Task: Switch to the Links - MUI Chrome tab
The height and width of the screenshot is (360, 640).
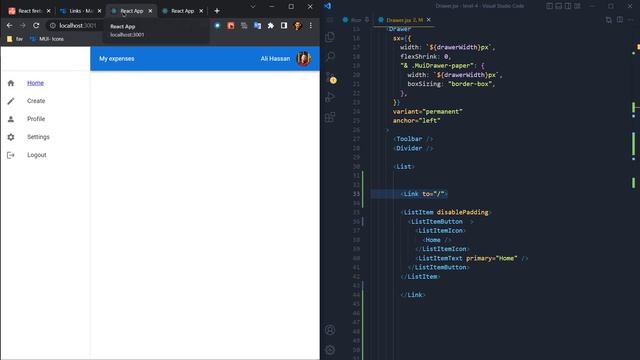Action: pos(79,11)
